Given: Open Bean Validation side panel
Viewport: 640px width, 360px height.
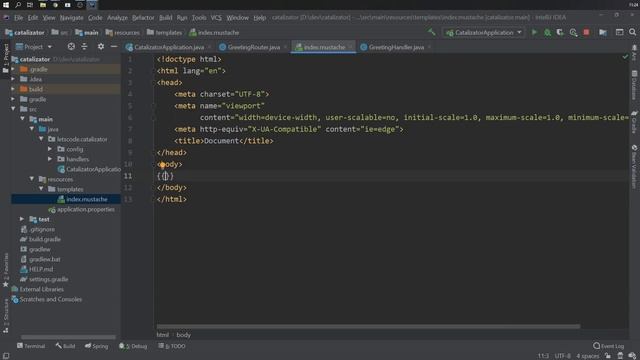Looking at the screenshot, I should tap(634, 167).
